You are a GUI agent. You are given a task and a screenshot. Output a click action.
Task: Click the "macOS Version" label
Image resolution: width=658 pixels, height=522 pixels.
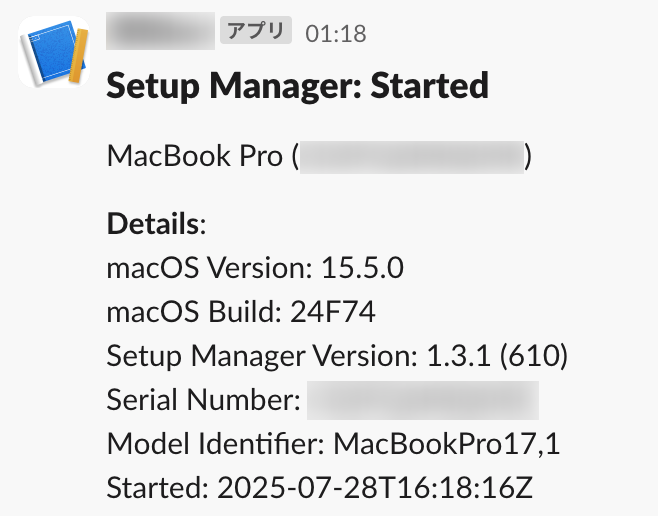pos(209,268)
